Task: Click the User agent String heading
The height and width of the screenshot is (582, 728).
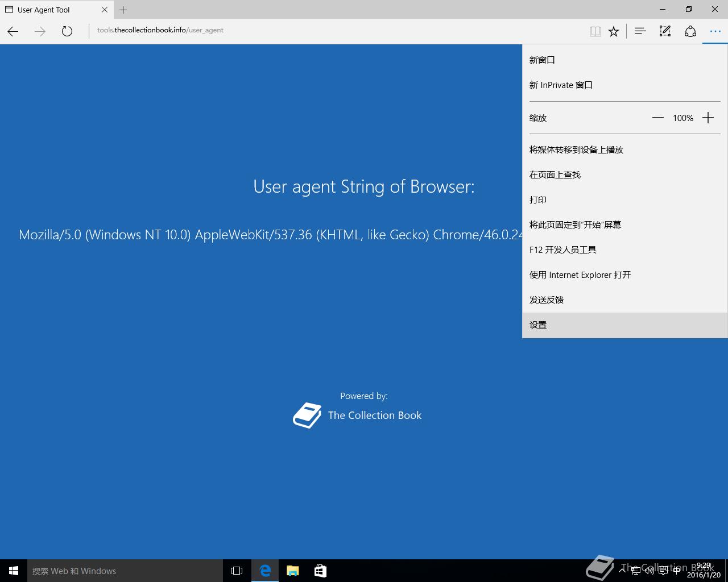Action: [364, 187]
